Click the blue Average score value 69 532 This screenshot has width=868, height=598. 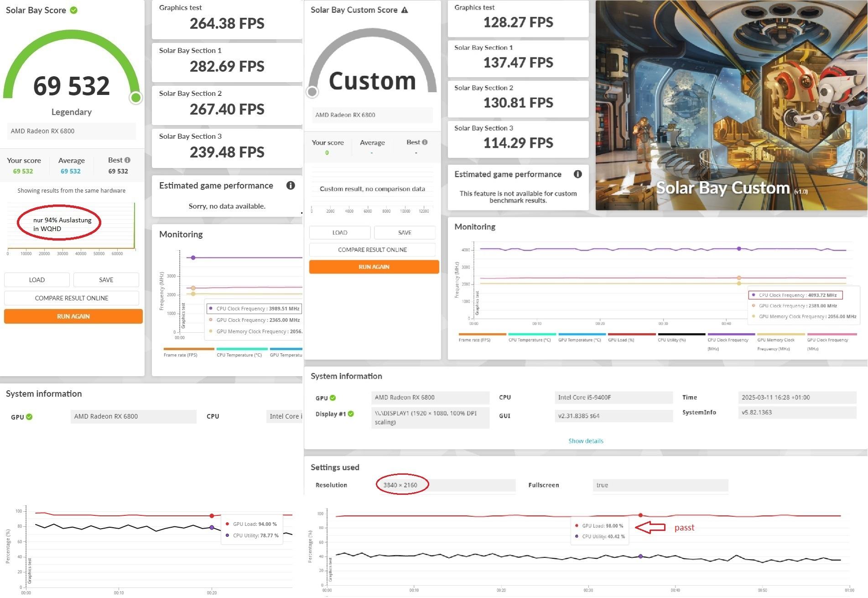coord(71,171)
